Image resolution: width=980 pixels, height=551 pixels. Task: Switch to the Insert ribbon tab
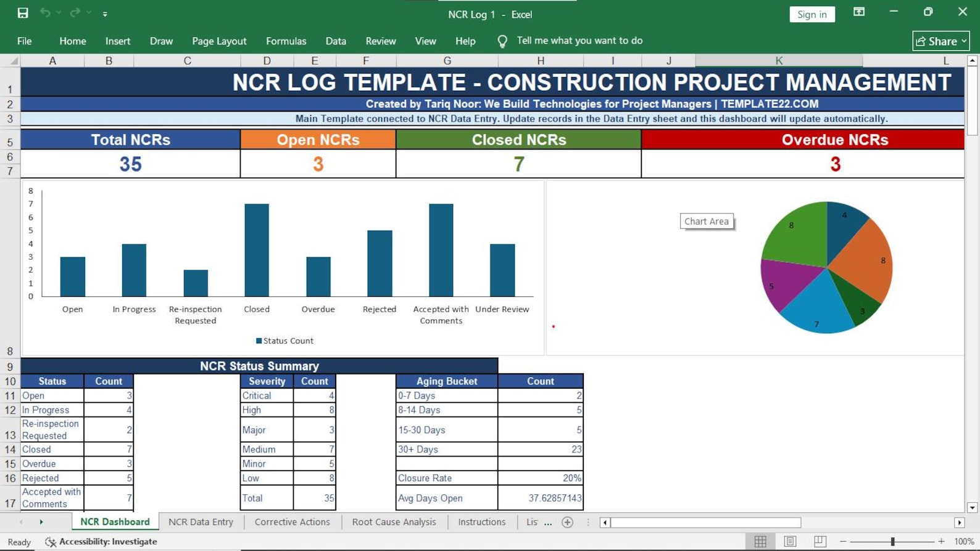(118, 41)
